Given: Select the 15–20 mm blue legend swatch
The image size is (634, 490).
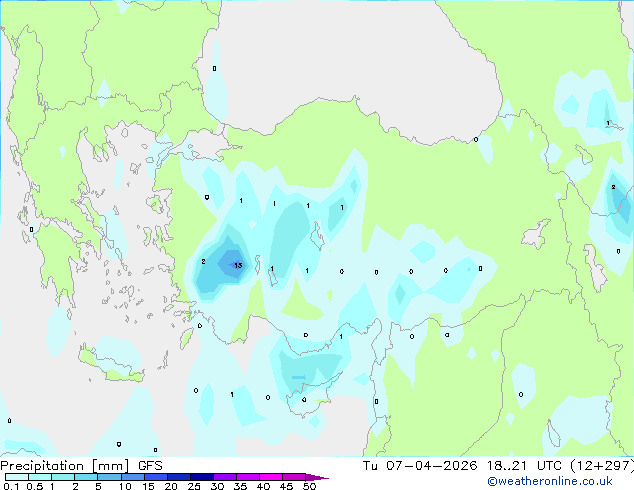Looking at the screenshot, I should [x=156, y=477].
